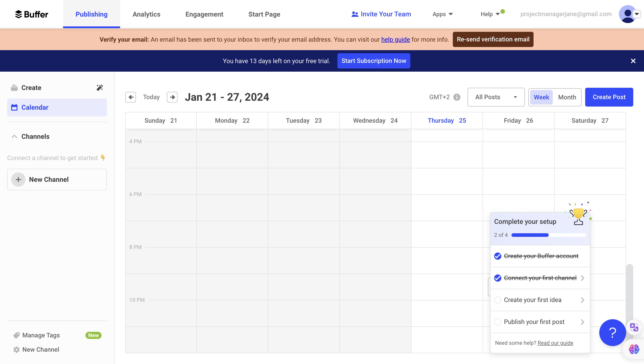
Task: Check the Create your first idea circle
Action: [498, 300]
